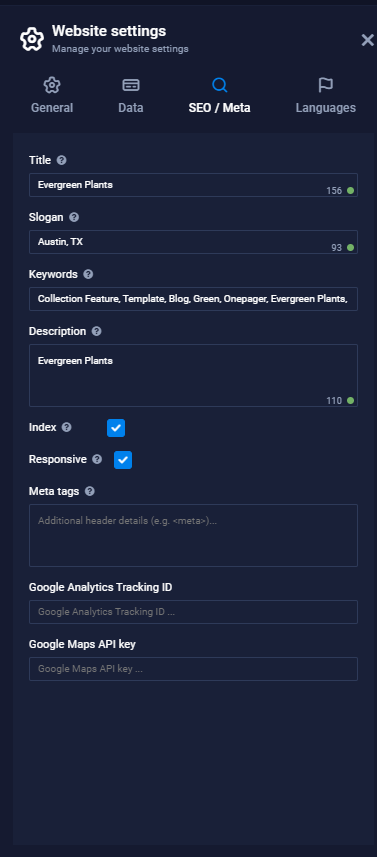The image size is (377, 857).
Task: Open the General tab gear icon
Action: coord(52,85)
